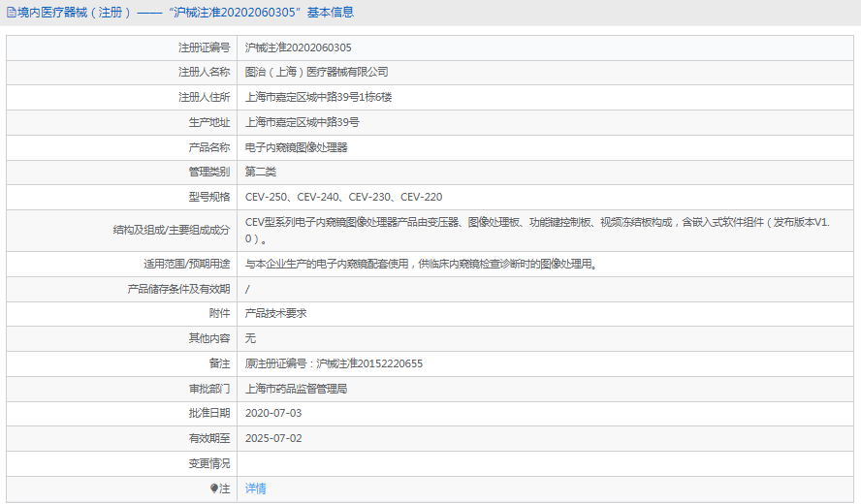Click address 上海市嘉定区城中路39号1栋6楼

click(318, 97)
